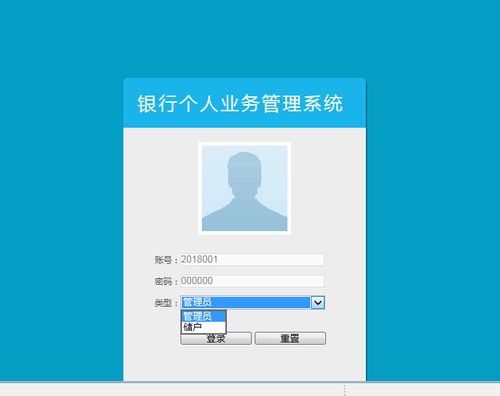The height and width of the screenshot is (396, 500).
Task: Open the 类型 dropdown arrow
Action: pyautogui.click(x=318, y=303)
